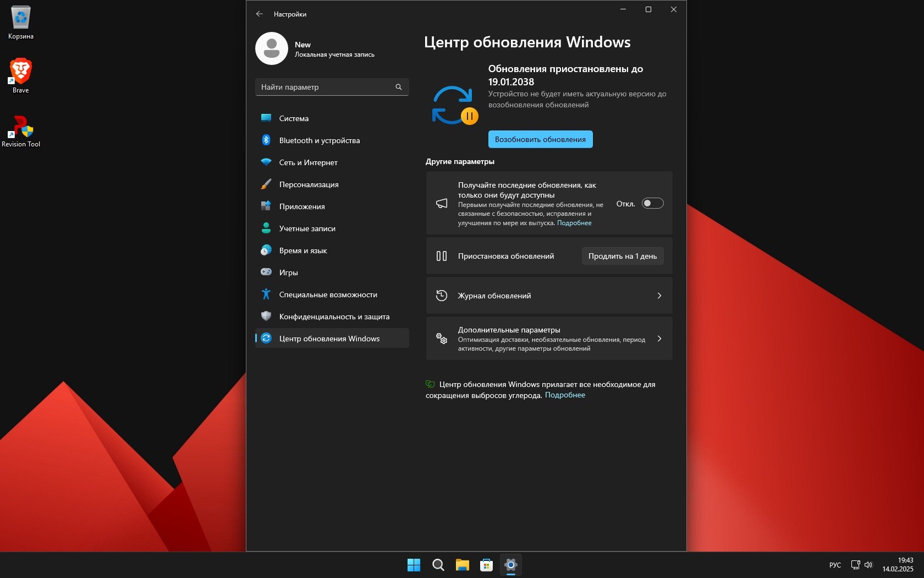Click the globe-clock icon for Время и язык

pos(266,250)
